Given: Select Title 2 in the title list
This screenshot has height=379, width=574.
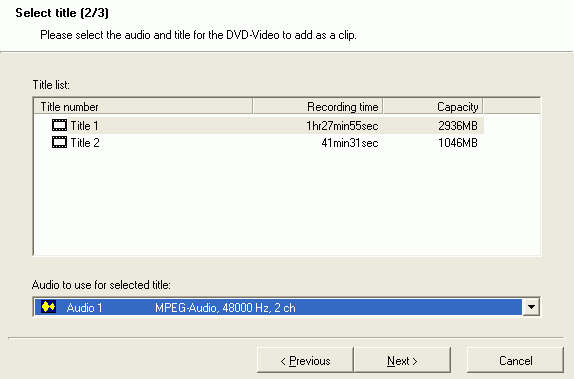Looking at the screenshot, I should 259,142.
